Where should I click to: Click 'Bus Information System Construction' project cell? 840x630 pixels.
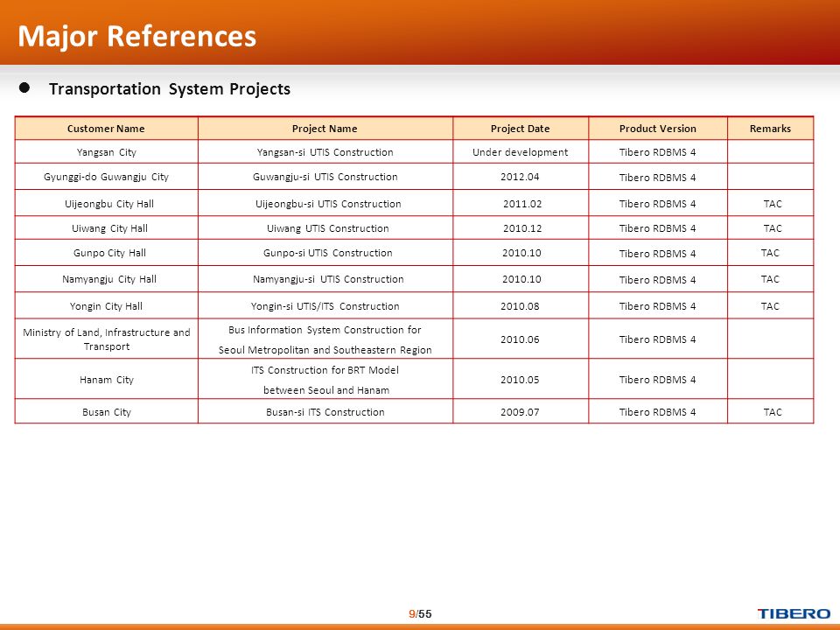tap(325, 339)
